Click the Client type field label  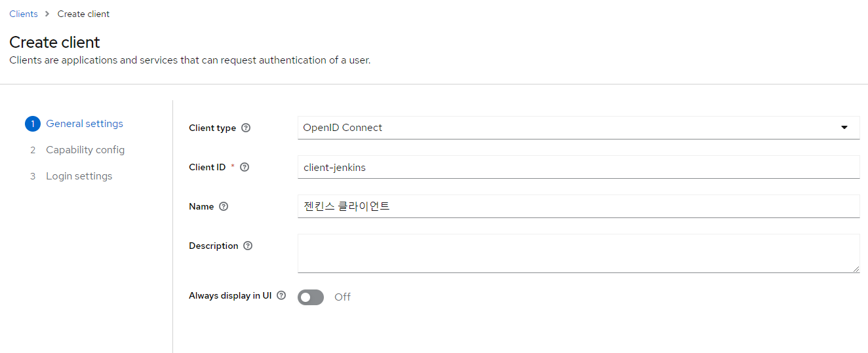(x=212, y=128)
